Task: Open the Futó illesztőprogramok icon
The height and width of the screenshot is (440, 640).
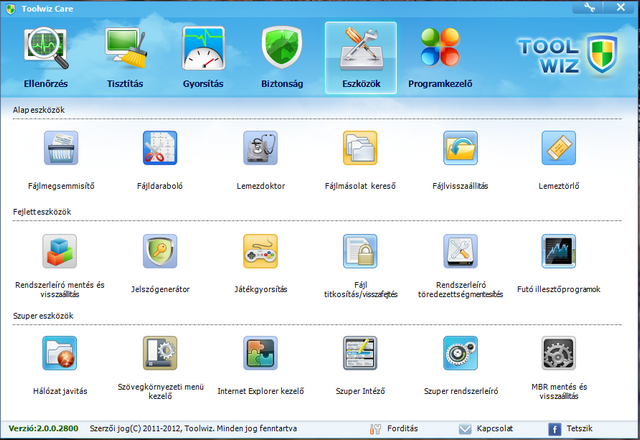Action: tap(559, 251)
